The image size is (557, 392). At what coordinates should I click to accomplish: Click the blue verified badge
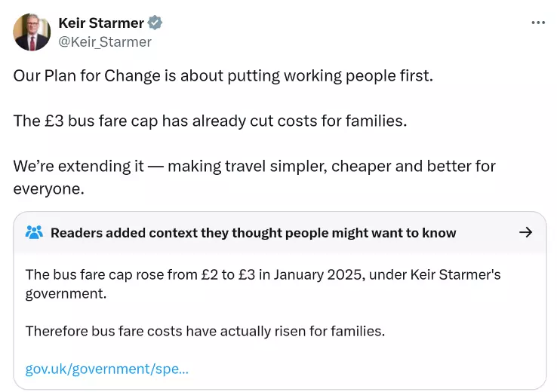[155, 23]
